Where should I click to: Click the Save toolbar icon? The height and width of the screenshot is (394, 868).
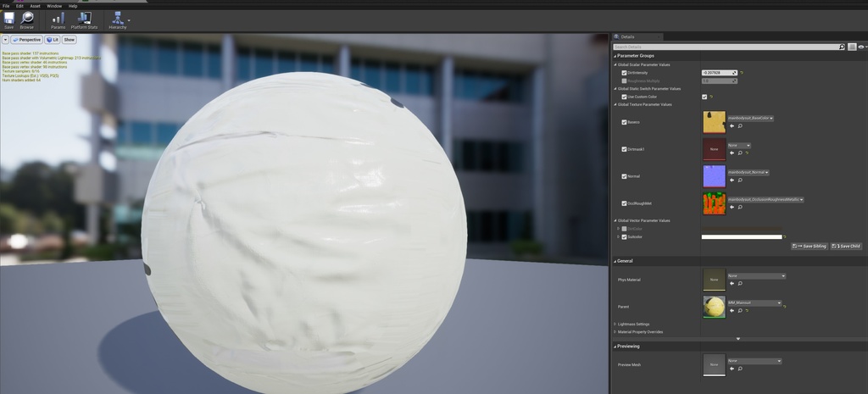[x=8, y=20]
